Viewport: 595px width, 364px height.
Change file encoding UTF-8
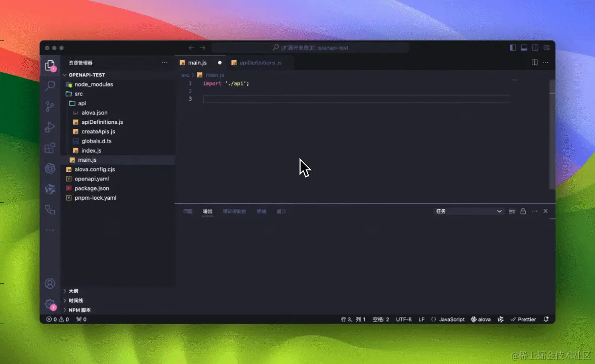[x=404, y=320]
